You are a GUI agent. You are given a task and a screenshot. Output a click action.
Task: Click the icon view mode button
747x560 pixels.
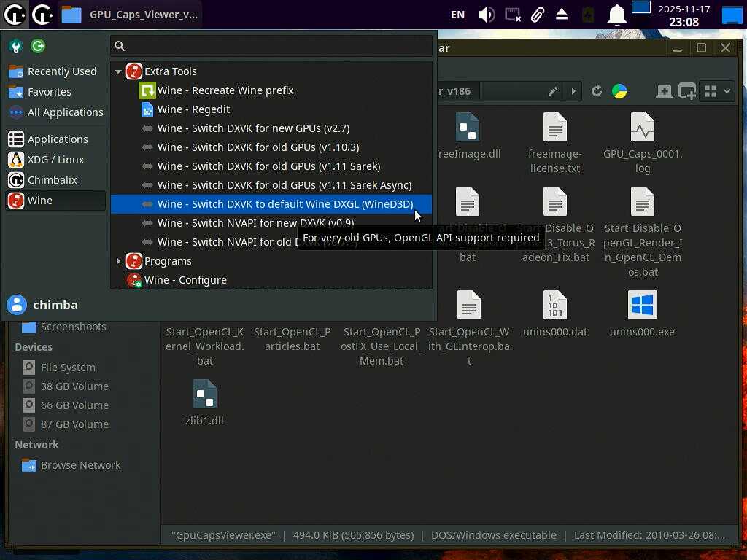pyautogui.click(x=711, y=91)
